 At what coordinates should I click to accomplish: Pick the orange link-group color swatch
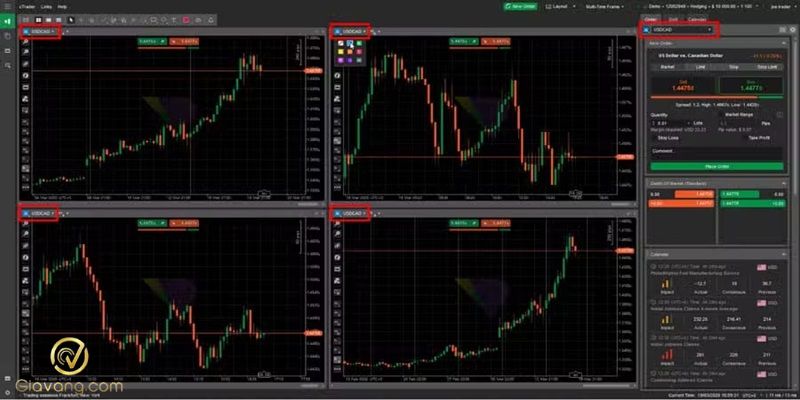tap(350, 52)
